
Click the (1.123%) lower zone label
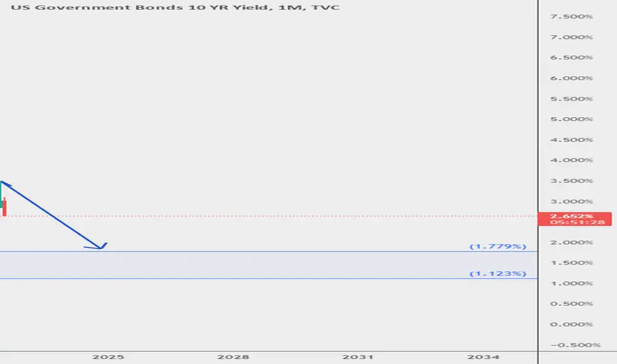498,273
